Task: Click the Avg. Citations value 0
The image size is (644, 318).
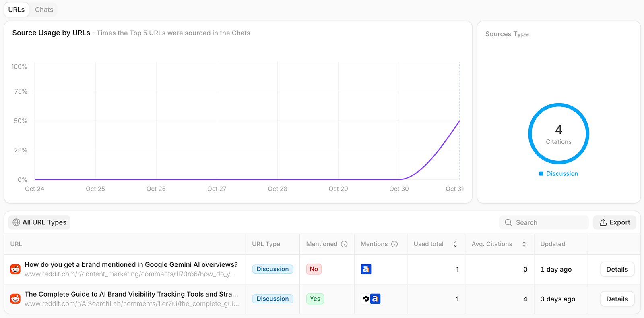Action: point(525,270)
